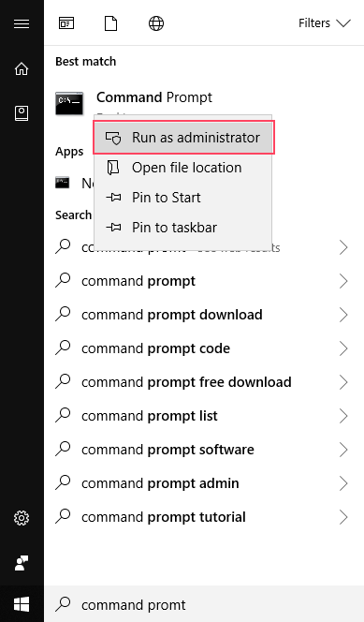Expand the Filters dropdown

pos(325,23)
